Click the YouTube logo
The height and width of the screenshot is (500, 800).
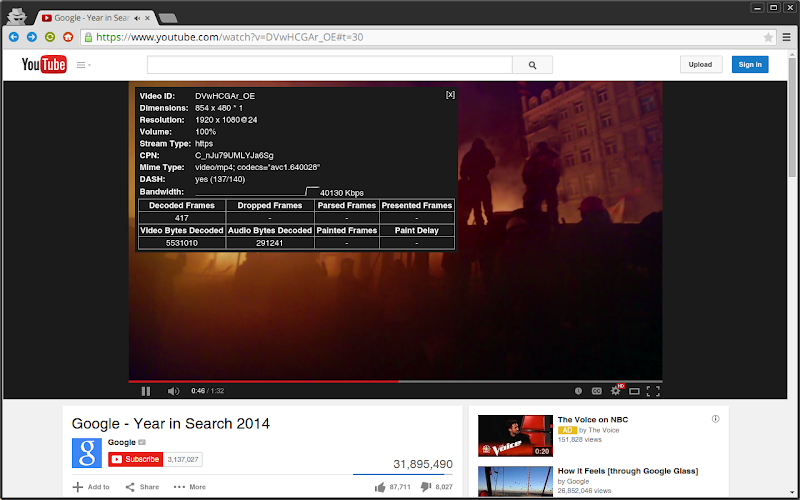[44, 64]
